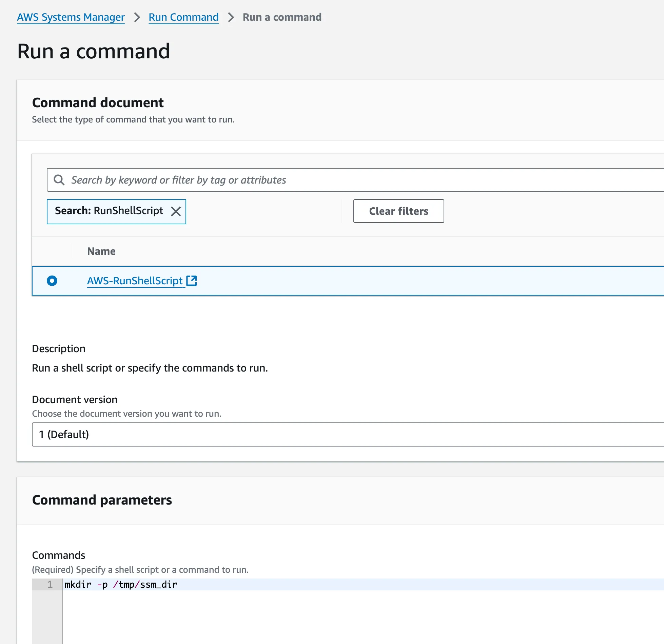Click the Command parameters section header
Screen dimensions: 664x644
pyautogui.click(x=102, y=500)
